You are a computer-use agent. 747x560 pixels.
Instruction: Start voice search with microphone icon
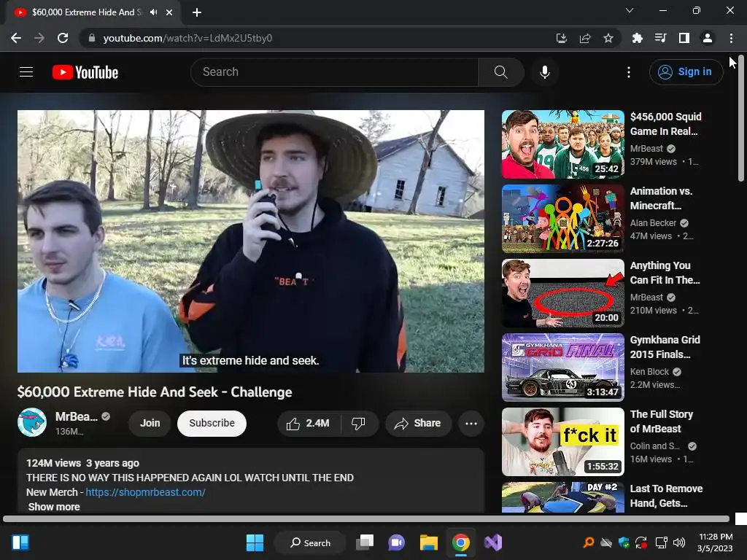pos(544,72)
